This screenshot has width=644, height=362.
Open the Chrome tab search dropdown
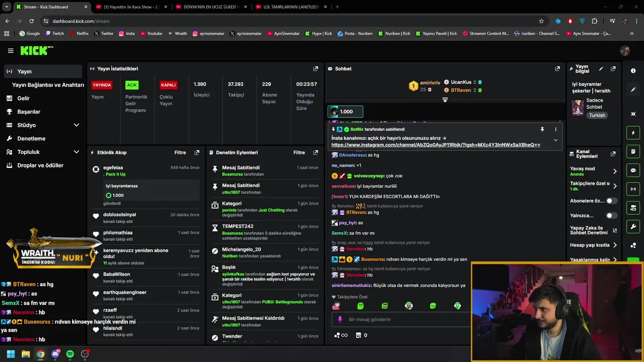6,7
